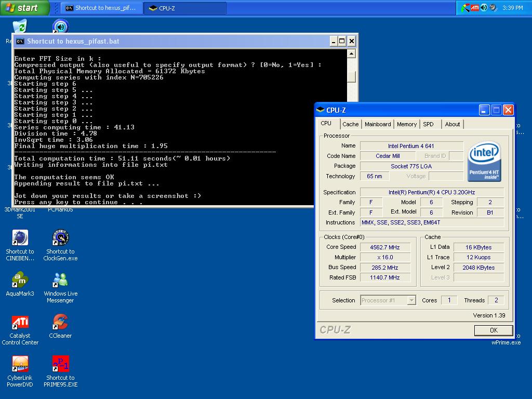
Task: Click the Package value Socket 775 LGA
Action: [411, 166]
